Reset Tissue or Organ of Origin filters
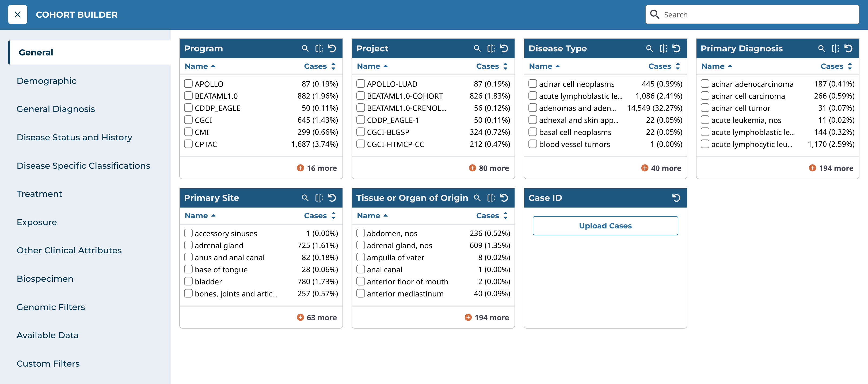Viewport: 868px width, 384px height. pyautogui.click(x=504, y=198)
